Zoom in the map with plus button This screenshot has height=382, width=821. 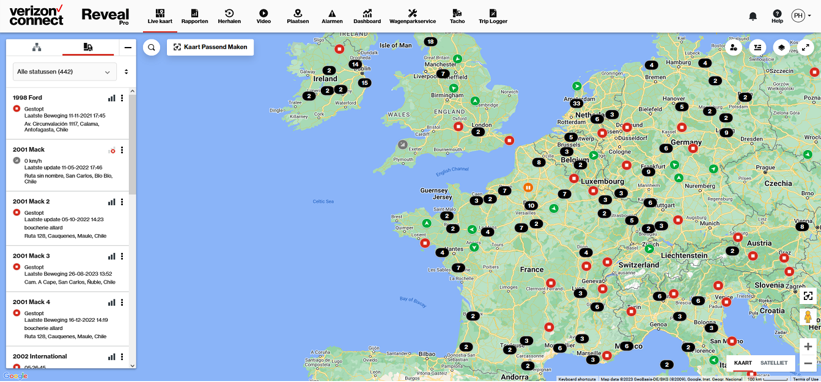[x=808, y=346]
